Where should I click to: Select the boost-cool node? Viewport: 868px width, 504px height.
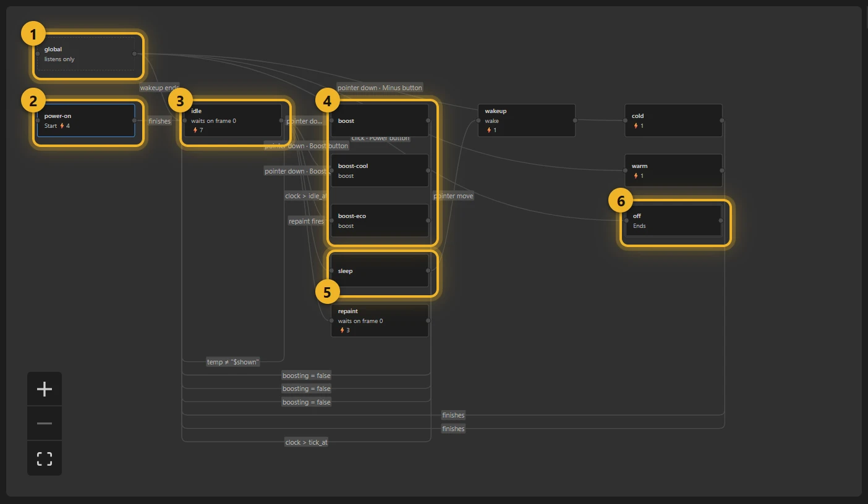click(380, 170)
